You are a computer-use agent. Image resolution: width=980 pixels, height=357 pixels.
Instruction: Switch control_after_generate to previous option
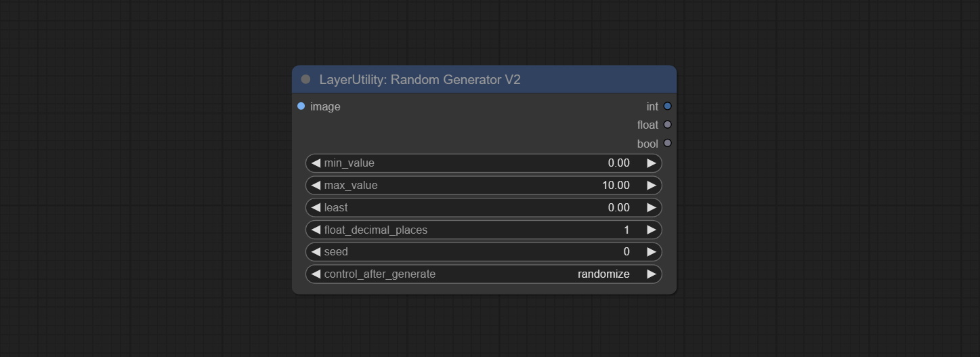coord(316,274)
